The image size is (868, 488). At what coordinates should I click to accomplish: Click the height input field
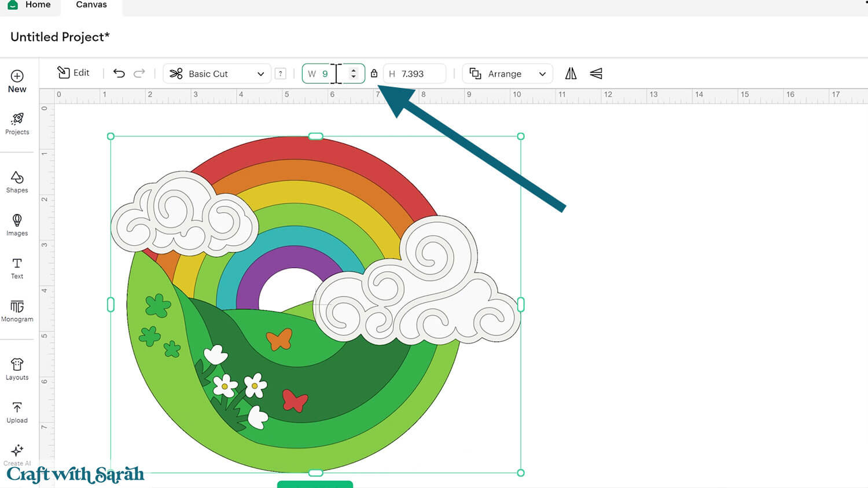420,74
